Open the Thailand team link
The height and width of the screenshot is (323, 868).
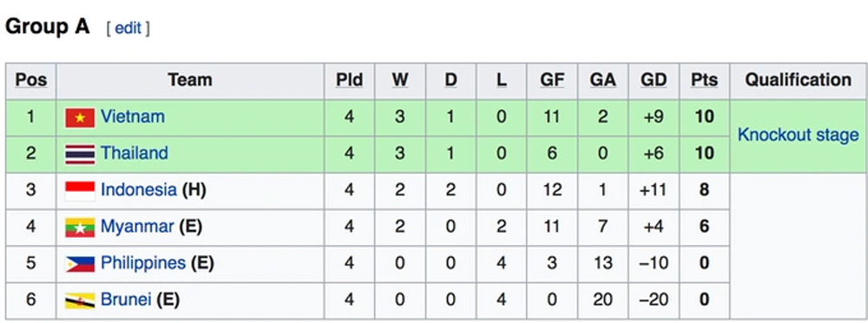(x=134, y=154)
